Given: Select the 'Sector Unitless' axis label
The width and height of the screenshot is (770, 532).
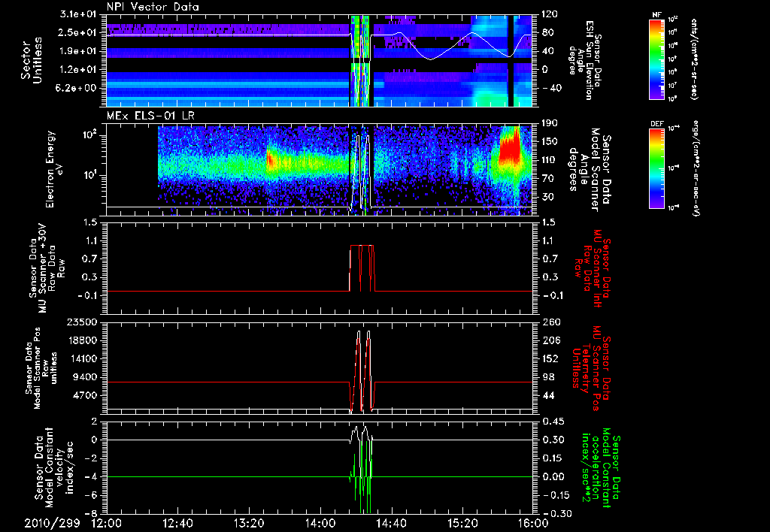Looking at the screenshot, I should (x=32, y=60).
